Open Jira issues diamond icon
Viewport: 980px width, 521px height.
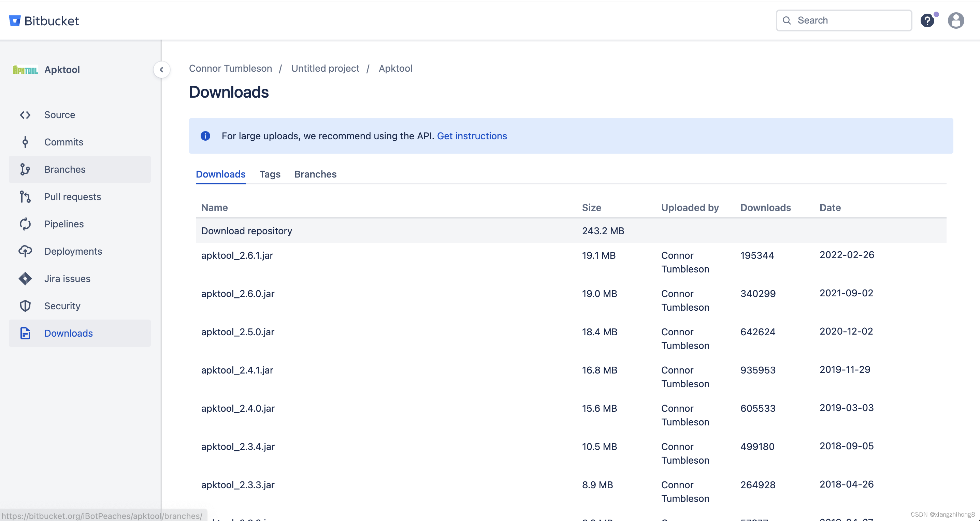coord(25,279)
